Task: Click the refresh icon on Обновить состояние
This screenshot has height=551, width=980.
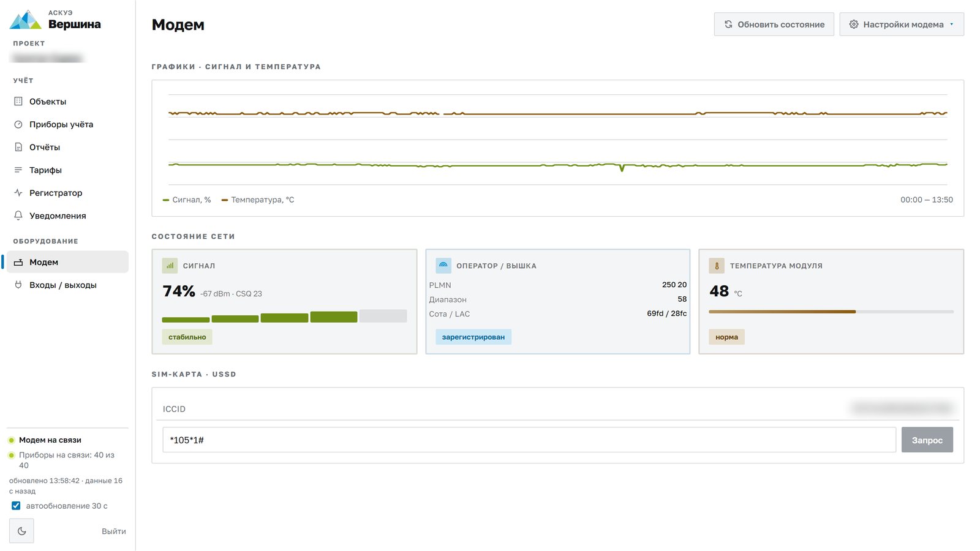Action: click(728, 24)
